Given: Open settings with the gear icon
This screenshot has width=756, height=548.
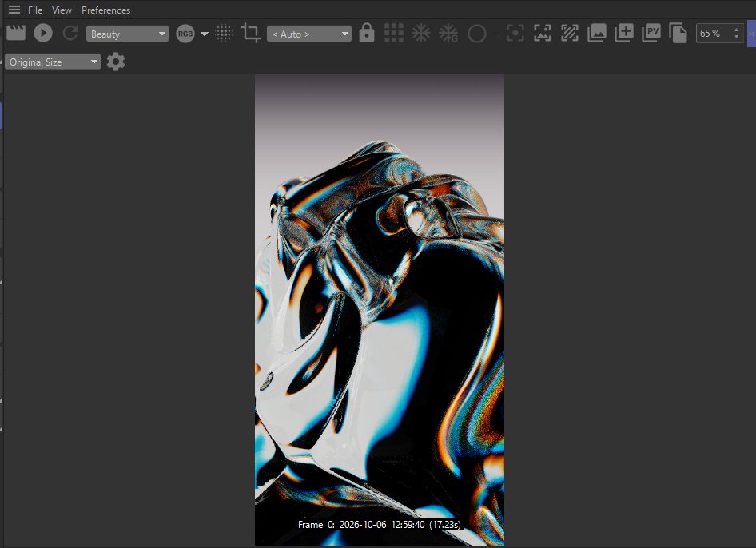Looking at the screenshot, I should [x=116, y=62].
